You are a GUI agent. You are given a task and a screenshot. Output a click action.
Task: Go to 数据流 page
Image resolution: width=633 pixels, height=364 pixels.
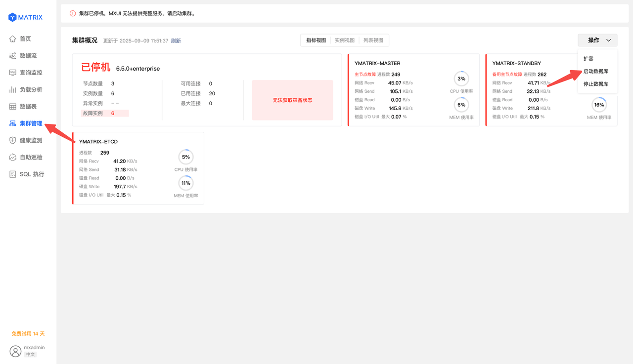pyautogui.click(x=28, y=56)
